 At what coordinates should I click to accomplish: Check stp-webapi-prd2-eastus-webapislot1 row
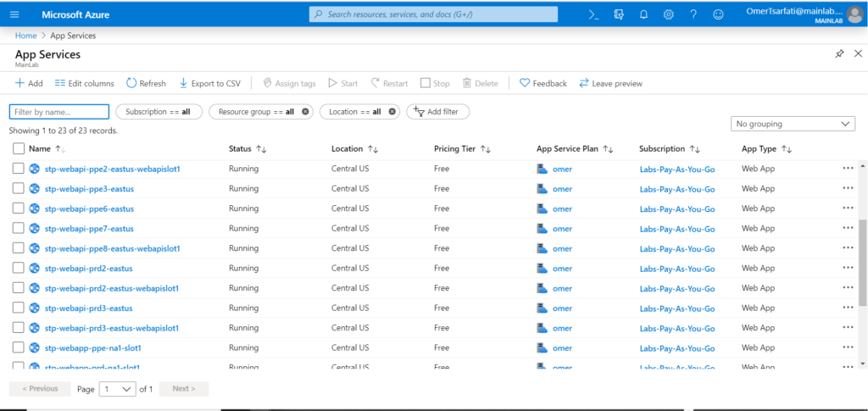(19, 288)
